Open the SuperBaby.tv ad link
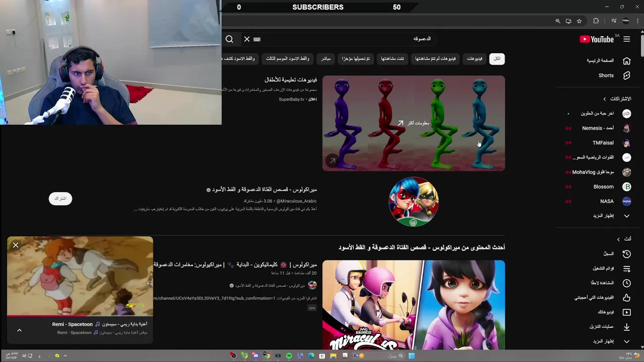This screenshot has width=644, height=362. coord(292,100)
